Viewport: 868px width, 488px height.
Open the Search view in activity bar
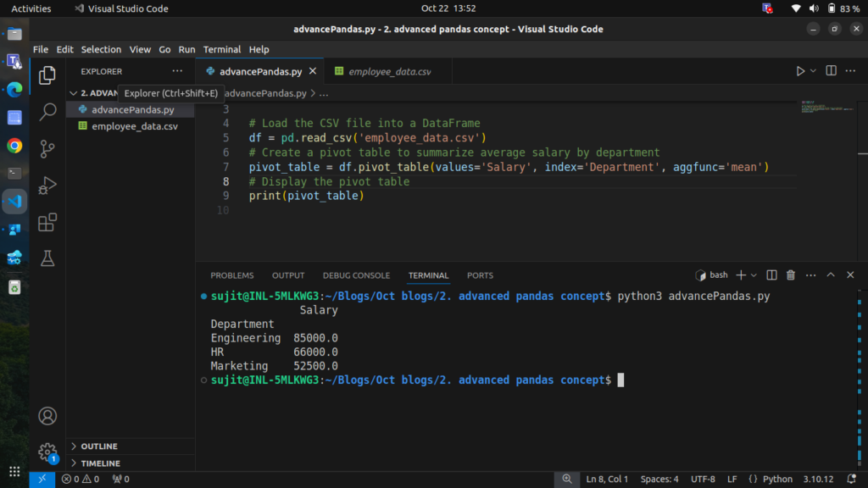48,112
